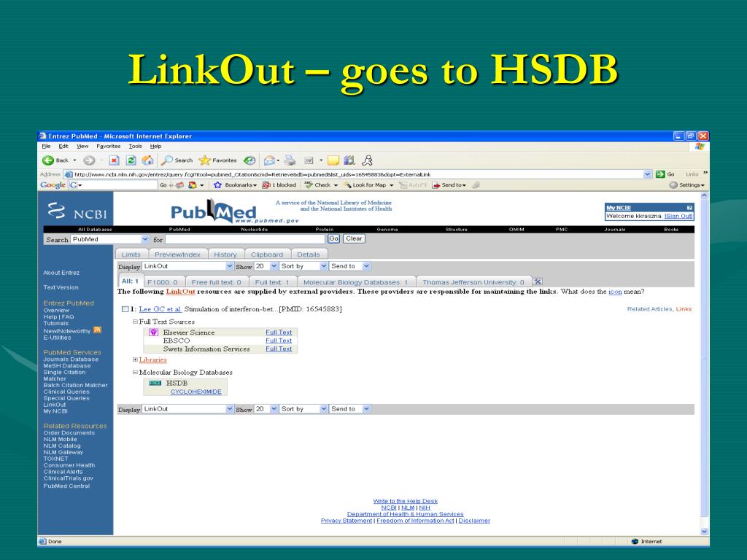Image resolution: width=747 pixels, height=560 pixels.
Task: Refresh the page with green arrows icon
Action: [x=131, y=160]
